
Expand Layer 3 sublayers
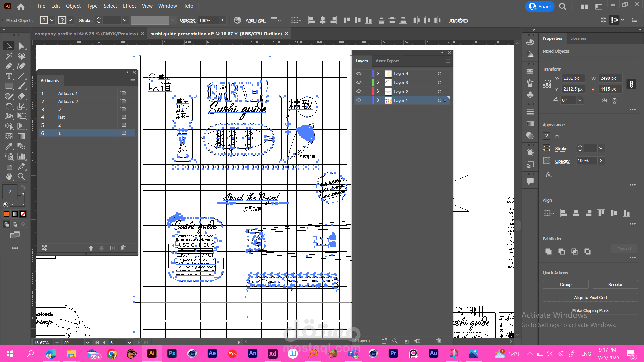[378, 82]
